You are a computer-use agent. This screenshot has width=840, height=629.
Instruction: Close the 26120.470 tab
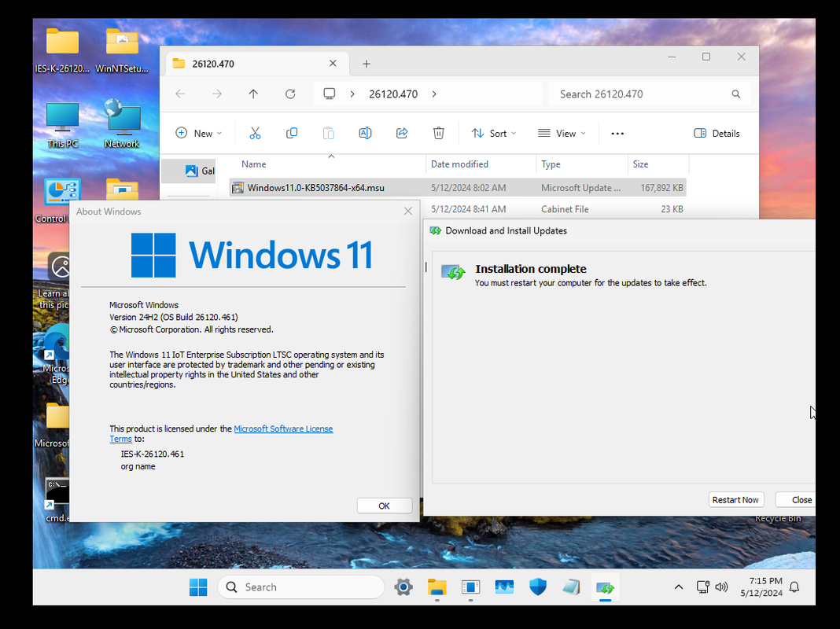coord(333,63)
